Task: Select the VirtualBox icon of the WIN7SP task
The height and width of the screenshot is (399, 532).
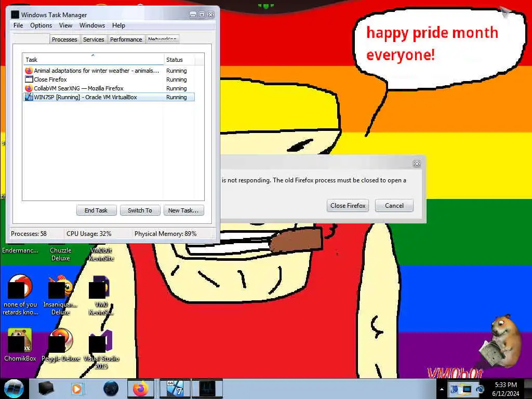Action: (29, 97)
